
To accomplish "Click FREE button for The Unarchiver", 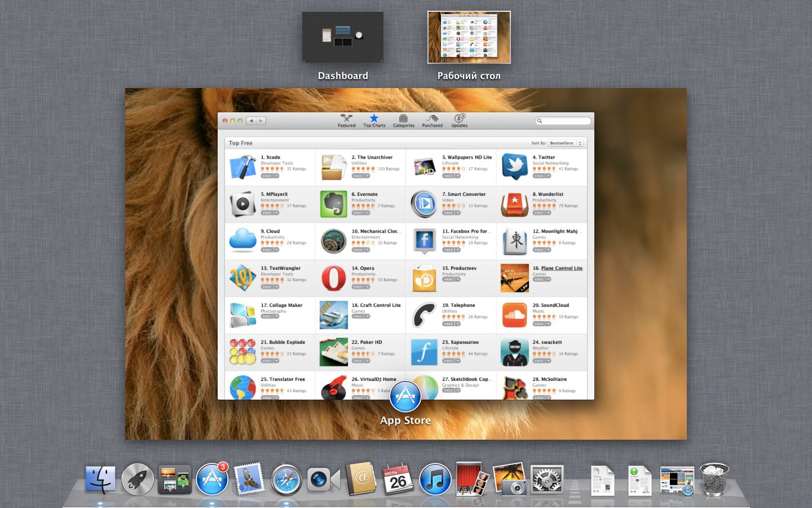I will coord(358,176).
